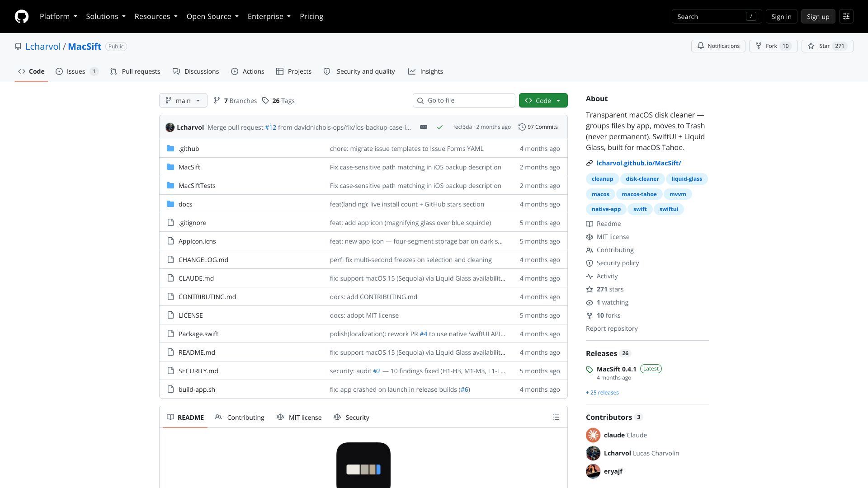
Task: Open the Package.swift file
Action: click(x=198, y=334)
